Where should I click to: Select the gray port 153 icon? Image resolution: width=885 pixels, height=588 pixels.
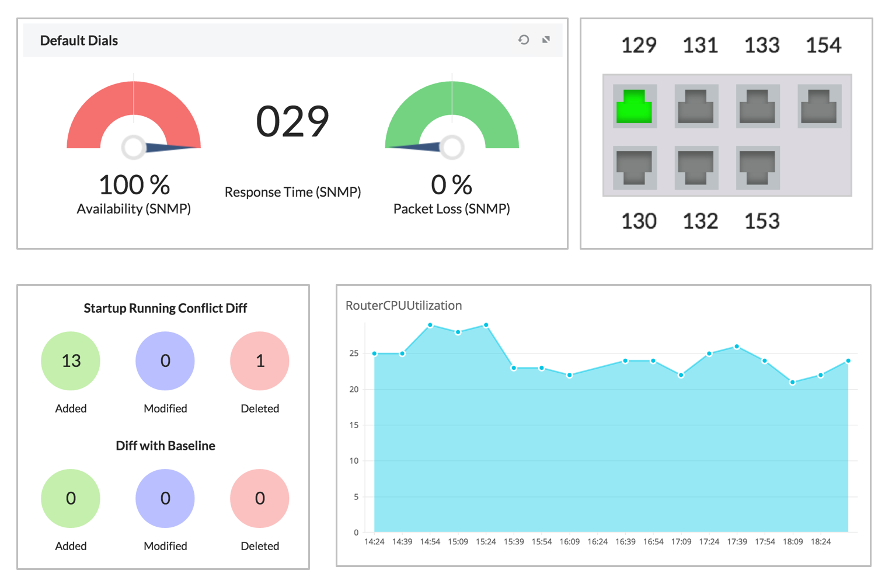pos(758,167)
